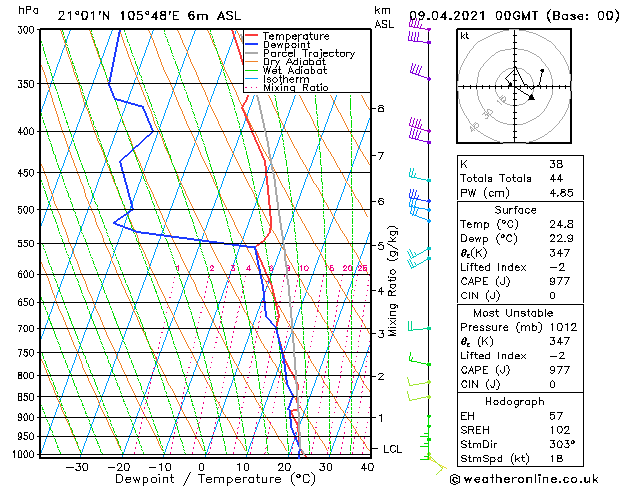The height and width of the screenshot is (486, 629).
Task: Click the Surface Dewp value 22.9
Action: 561,239
